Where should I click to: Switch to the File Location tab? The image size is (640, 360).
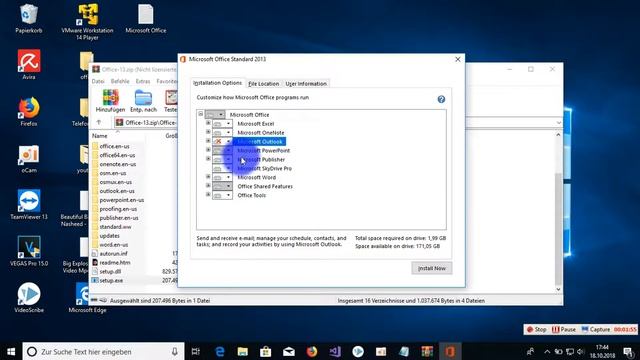tap(264, 84)
